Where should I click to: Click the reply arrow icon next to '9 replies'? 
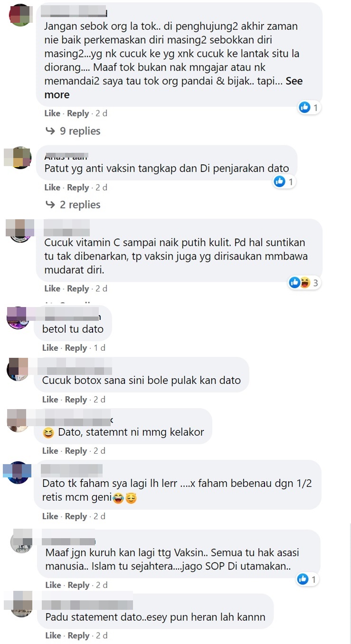click(50, 131)
